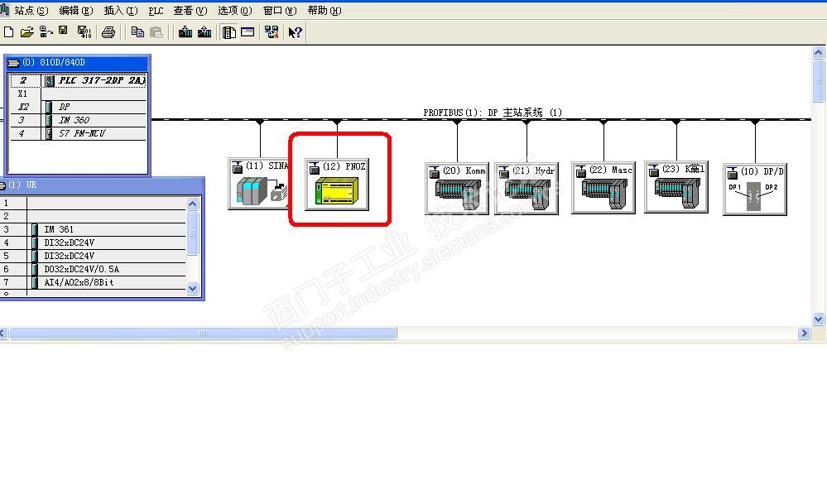Open the 编辑(E) menu
Viewport: 827px width, 504px height.
76,11
